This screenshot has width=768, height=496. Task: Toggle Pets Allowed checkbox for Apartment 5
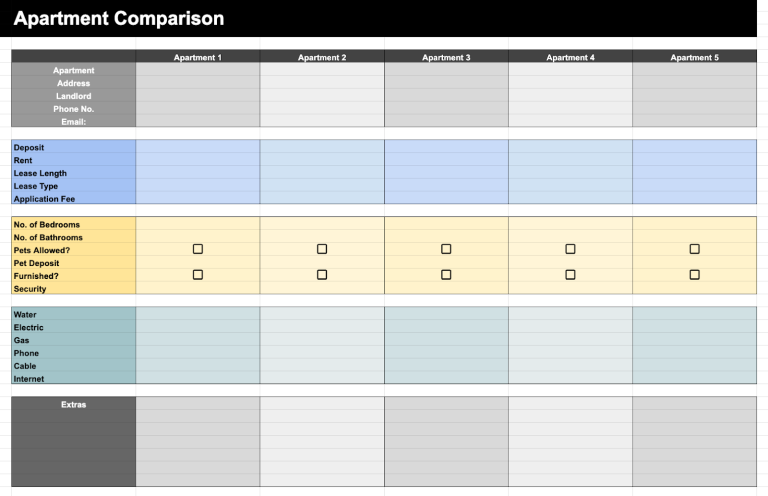pyautogui.click(x=694, y=249)
